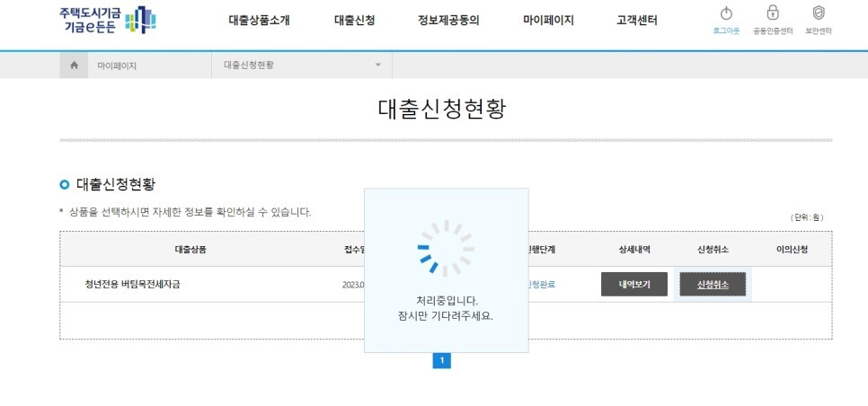Click 청년전용 버팀목전세자금 product row
868x406 pixels.
click(132, 285)
